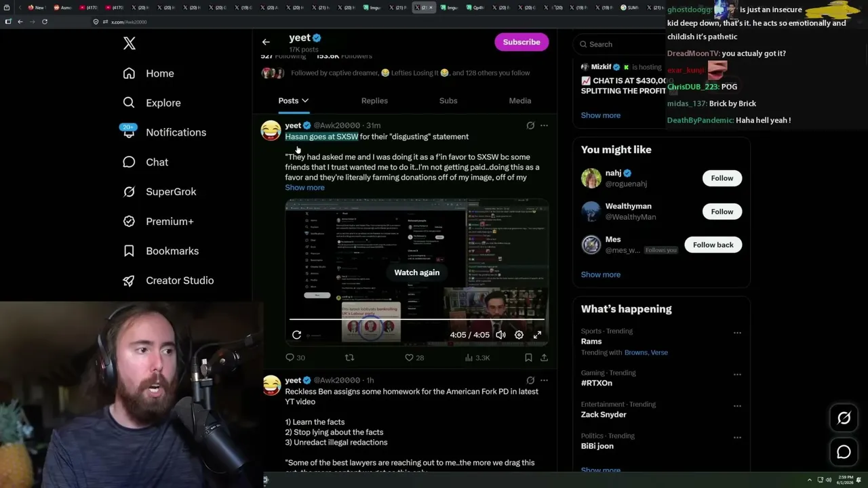This screenshot has height=488, width=868.
Task: Show more suggestions under You might like
Action: 601,274
